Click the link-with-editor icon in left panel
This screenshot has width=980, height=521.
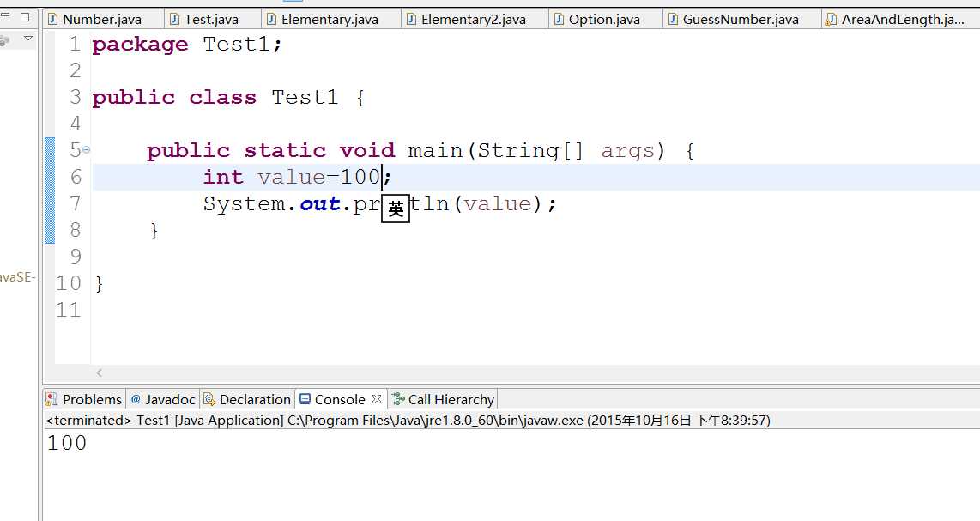coord(5,40)
